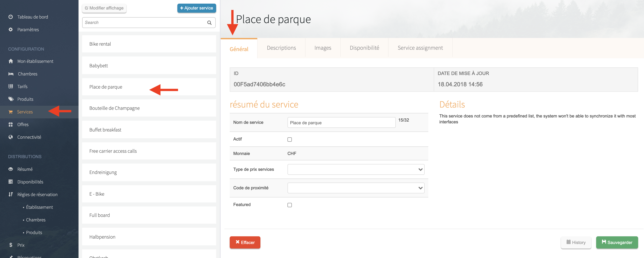Enable the Actif checkbox
The width and height of the screenshot is (644, 258).
point(290,139)
